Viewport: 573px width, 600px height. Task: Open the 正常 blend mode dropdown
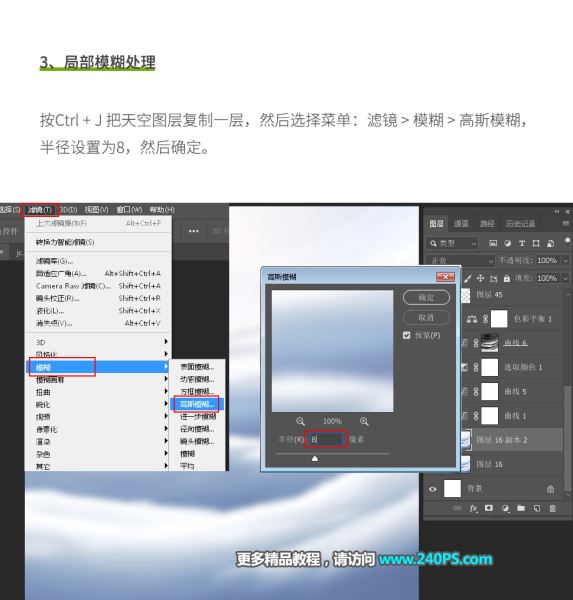pos(460,261)
